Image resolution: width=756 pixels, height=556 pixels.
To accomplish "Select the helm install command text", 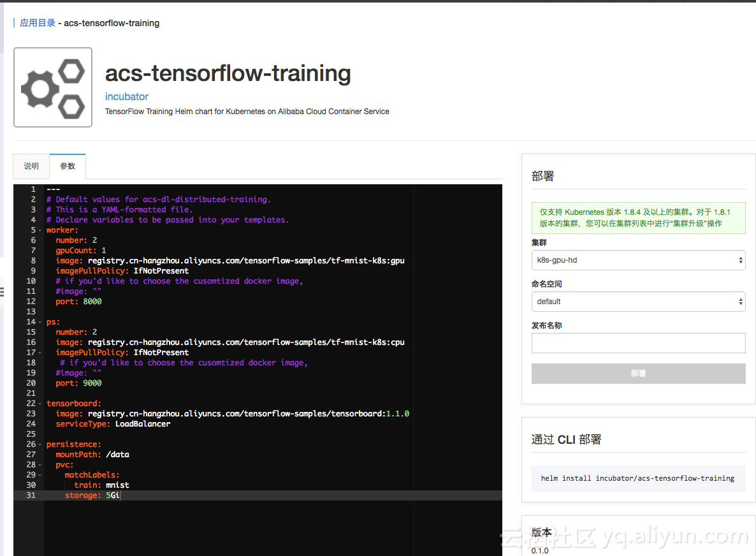I will point(637,478).
